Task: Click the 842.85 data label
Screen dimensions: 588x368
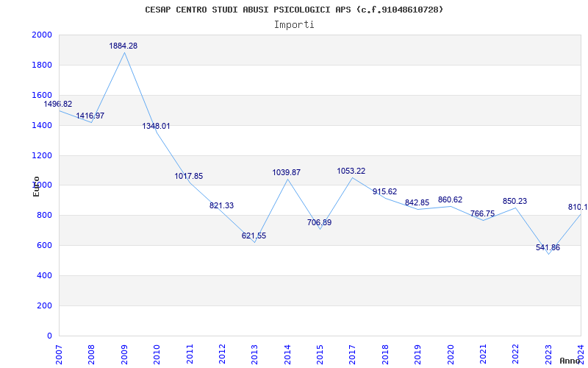Action: pyautogui.click(x=417, y=203)
